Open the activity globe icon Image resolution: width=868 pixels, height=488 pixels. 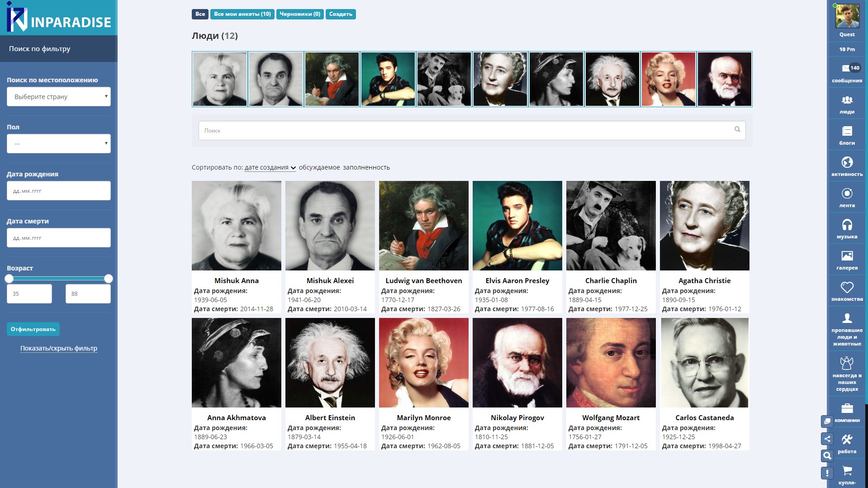click(847, 162)
